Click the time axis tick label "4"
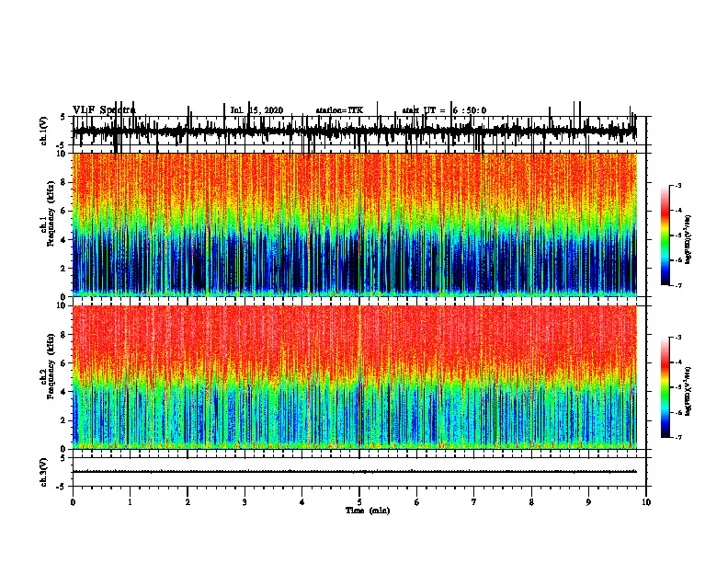The height and width of the screenshot is (563, 728). (x=301, y=502)
